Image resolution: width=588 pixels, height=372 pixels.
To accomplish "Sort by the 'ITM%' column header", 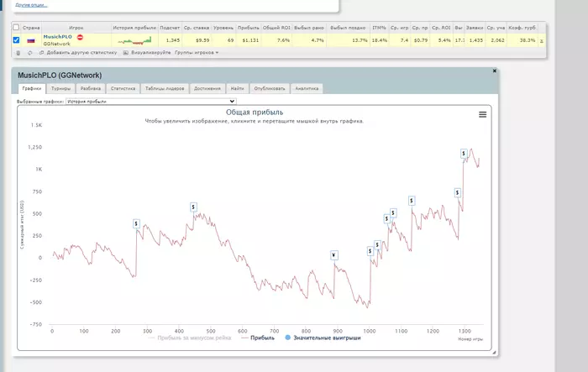I will [x=379, y=28].
